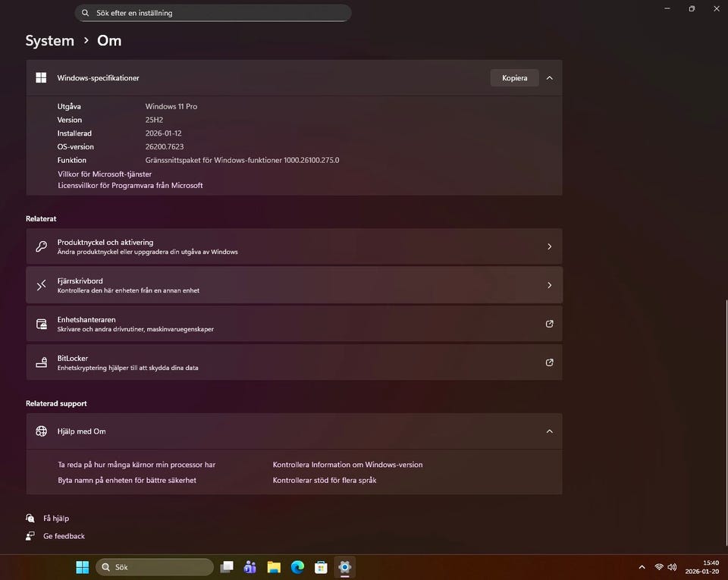Click the Windows Start button in taskbar

[x=82, y=567]
